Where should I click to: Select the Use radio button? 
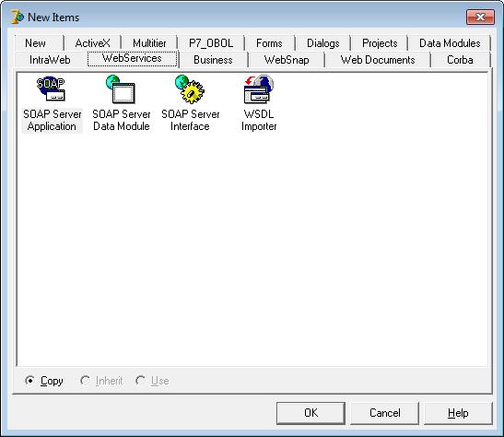[140, 381]
